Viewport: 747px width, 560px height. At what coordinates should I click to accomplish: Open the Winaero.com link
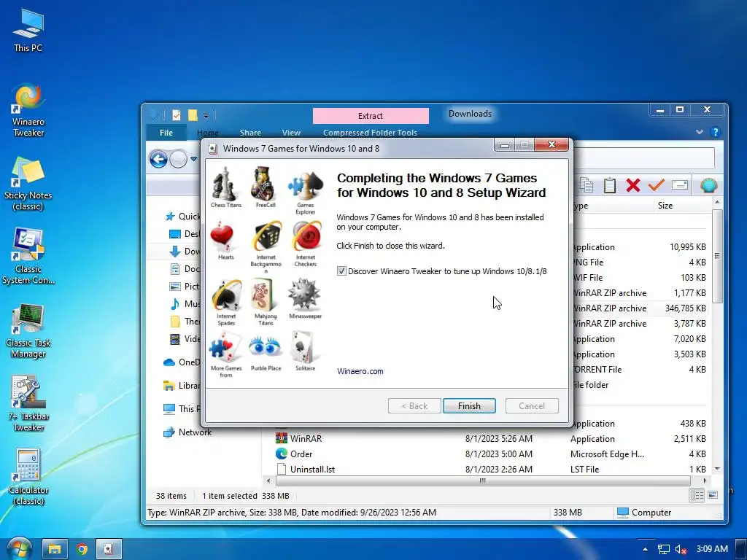360,371
